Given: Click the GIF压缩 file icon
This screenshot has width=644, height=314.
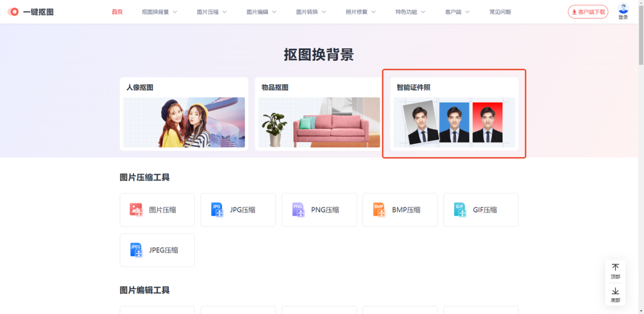Looking at the screenshot, I should pos(460,210).
